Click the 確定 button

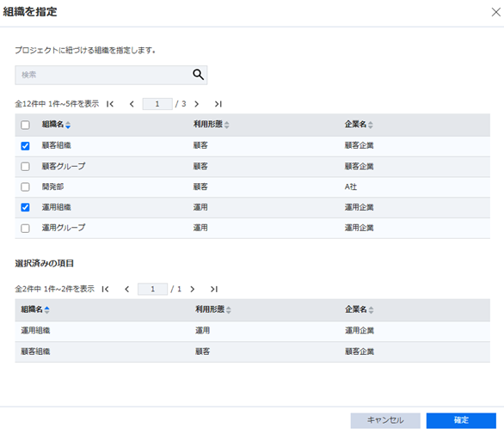[461, 420]
